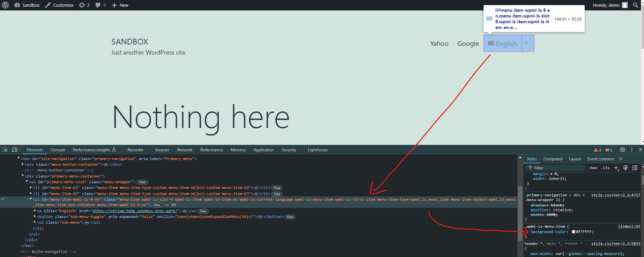Collapse the li#menu-item-wpml-ls-9-en node
The image size is (644, 257).
click(31, 199)
